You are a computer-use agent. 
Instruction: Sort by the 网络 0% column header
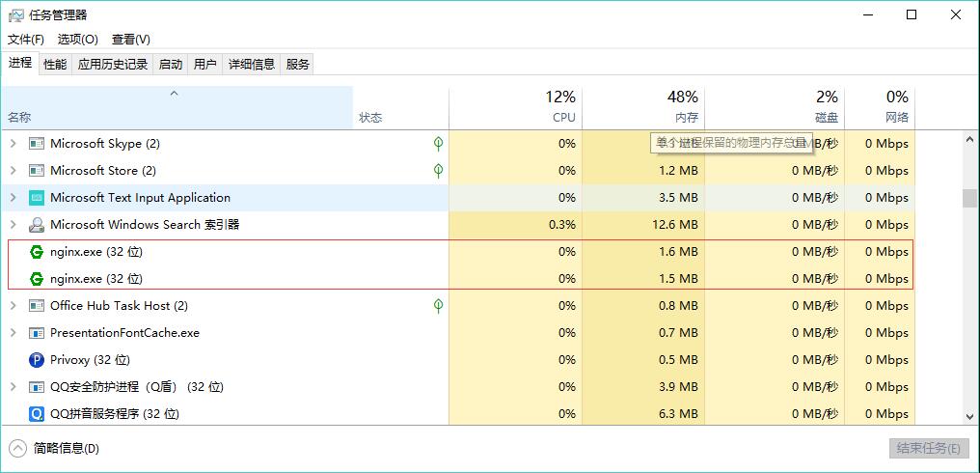click(x=880, y=108)
